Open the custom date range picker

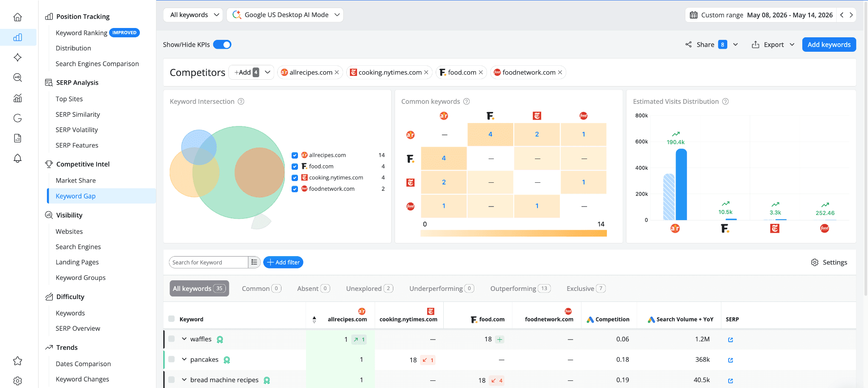(x=761, y=15)
